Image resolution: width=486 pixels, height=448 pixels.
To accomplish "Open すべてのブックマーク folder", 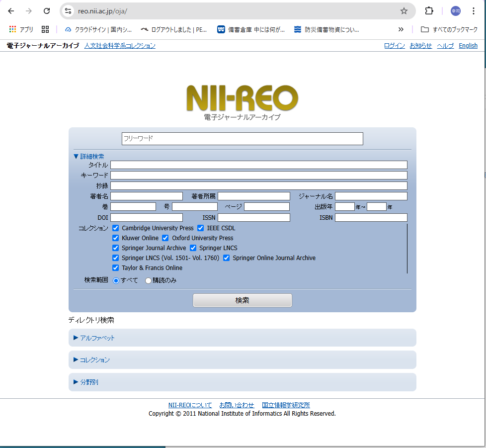I will pyautogui.click(x=449, y=29).
